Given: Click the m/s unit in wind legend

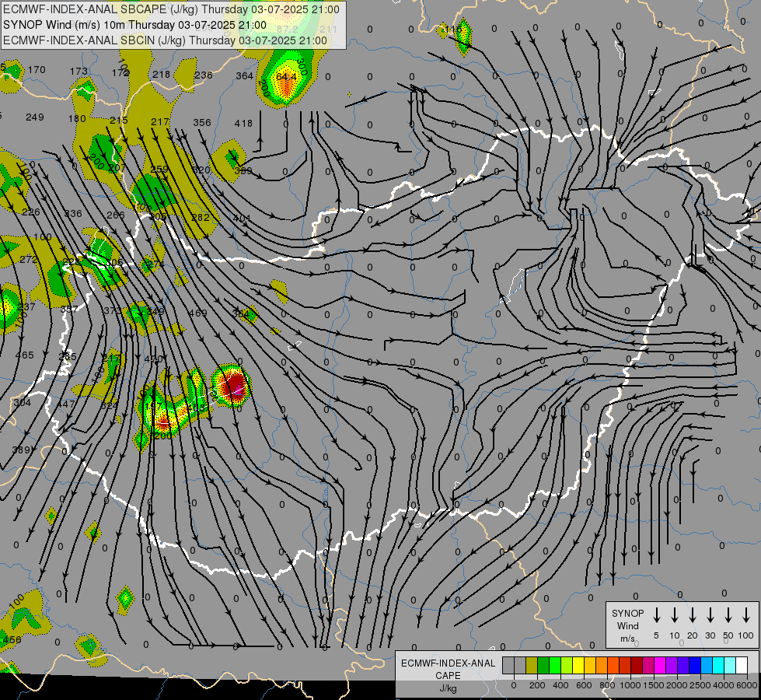Looking at the screenshot, I should click(627, 639).
